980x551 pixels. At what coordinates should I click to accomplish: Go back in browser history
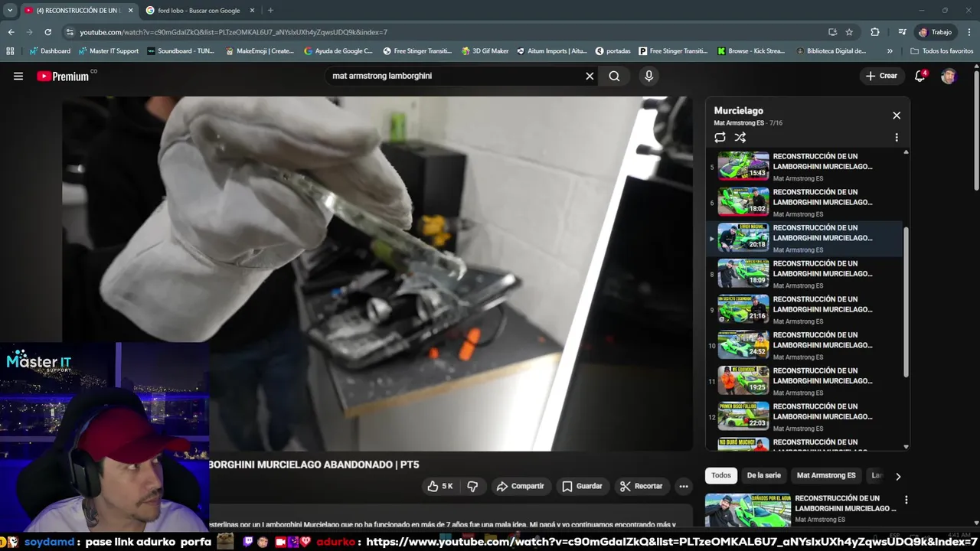[11, 32]
